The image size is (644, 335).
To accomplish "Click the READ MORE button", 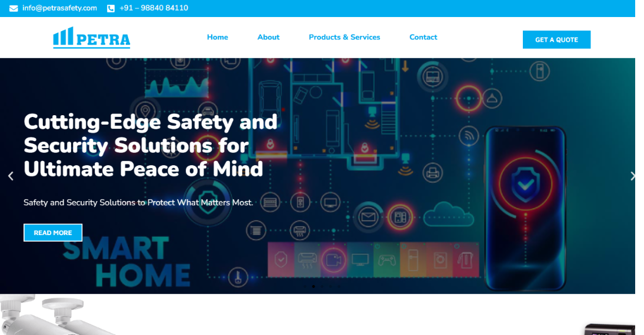I will (53, 233).
